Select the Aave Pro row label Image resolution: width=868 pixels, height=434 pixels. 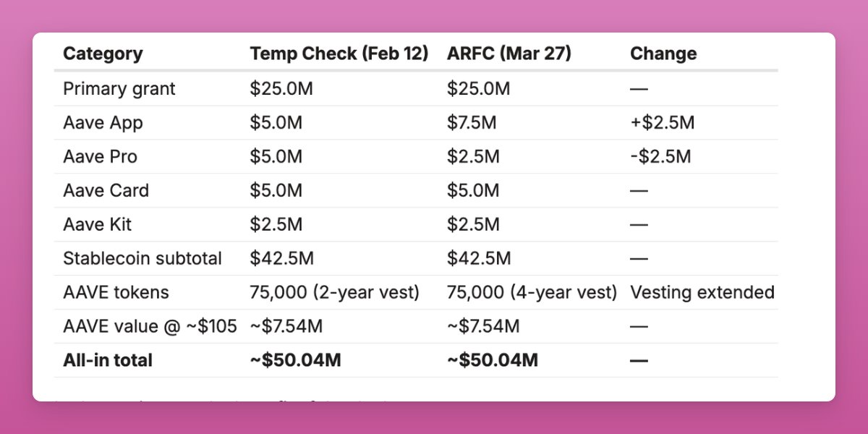[100, 157]
